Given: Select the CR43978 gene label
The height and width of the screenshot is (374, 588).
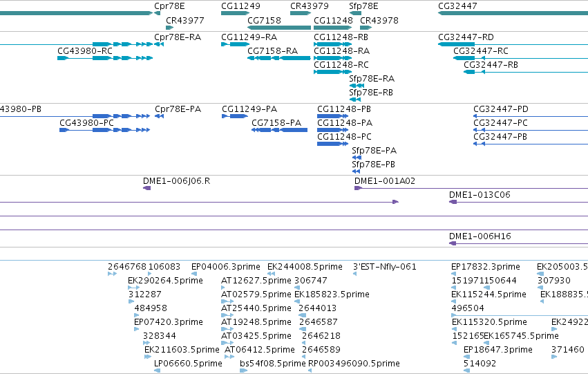Looking at the screenshot, I should point(379,20).
